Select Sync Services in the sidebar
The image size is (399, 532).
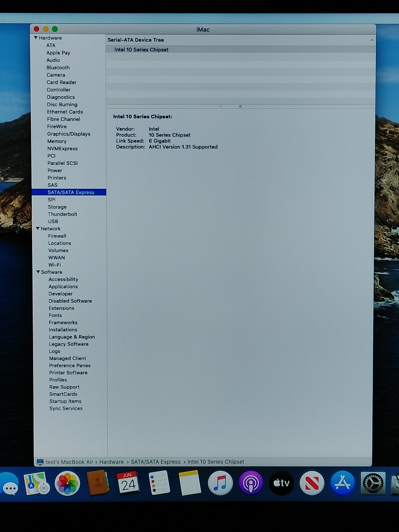point(66,408)
